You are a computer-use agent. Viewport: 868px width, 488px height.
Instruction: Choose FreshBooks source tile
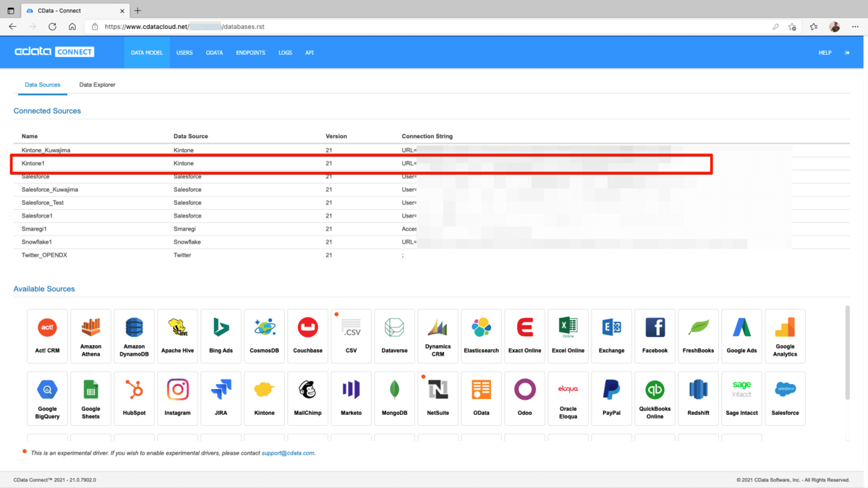coord(698,336)
